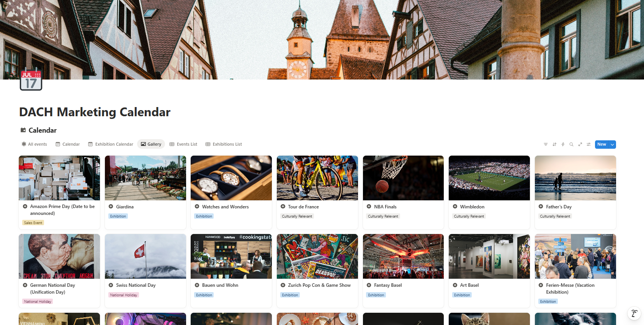This screenshot has height=325, width=644.
Task: Click Exhibition tag under Ferien-Messe
Action: [548, 302]
